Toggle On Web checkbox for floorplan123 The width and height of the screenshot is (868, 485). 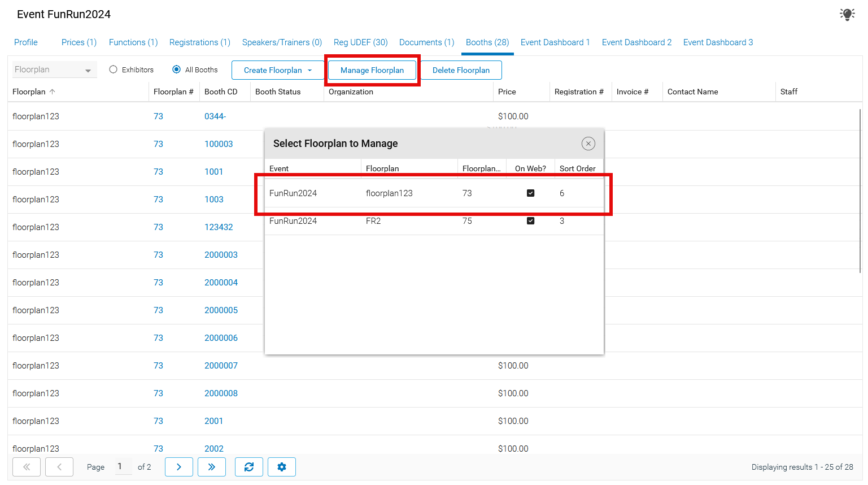coord(530,193)
